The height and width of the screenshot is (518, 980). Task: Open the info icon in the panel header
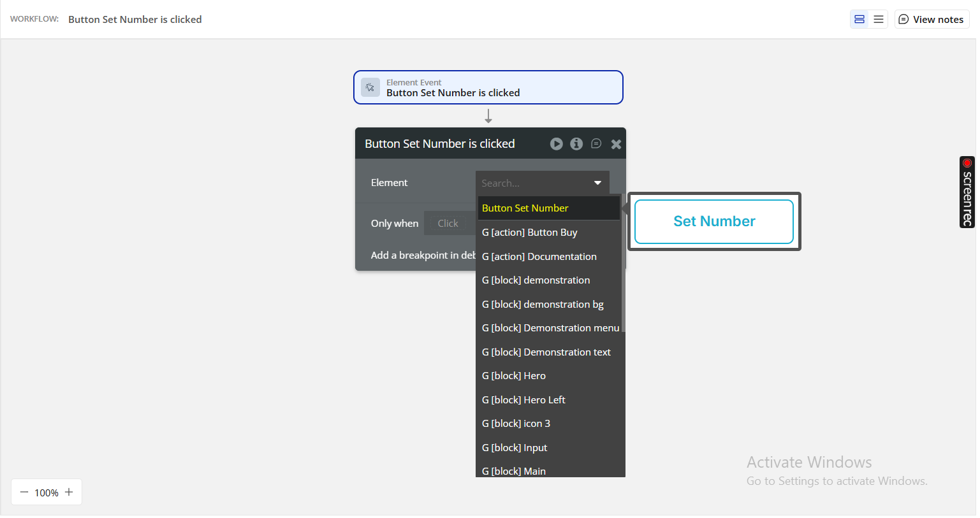(576, 144)
